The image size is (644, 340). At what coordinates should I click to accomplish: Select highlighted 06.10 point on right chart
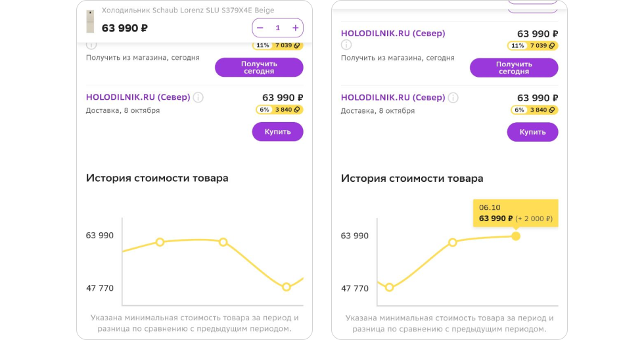(516, 236)
